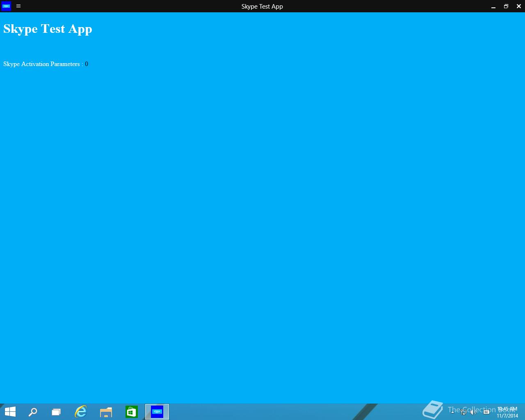Click the Skype Test App page heading
Image resolution: width=525 pixels, height=420 pixels.
click(x=48, y=29)
